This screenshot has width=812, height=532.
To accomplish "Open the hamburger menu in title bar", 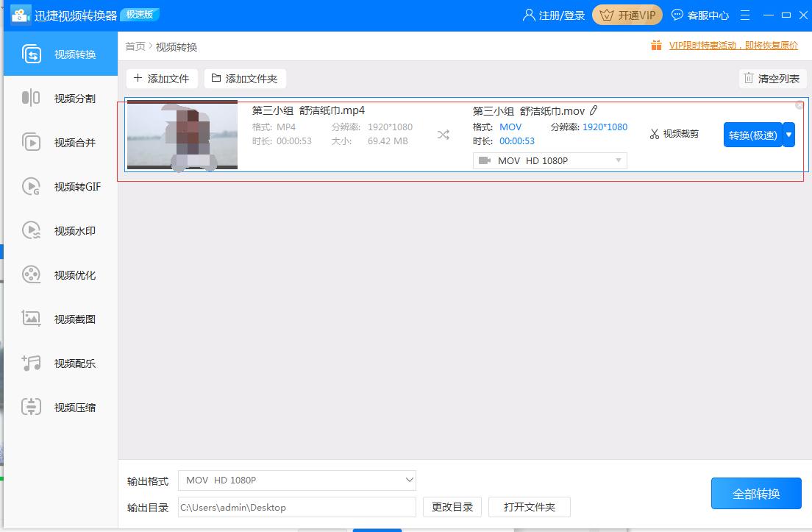I will pos(744,15).
